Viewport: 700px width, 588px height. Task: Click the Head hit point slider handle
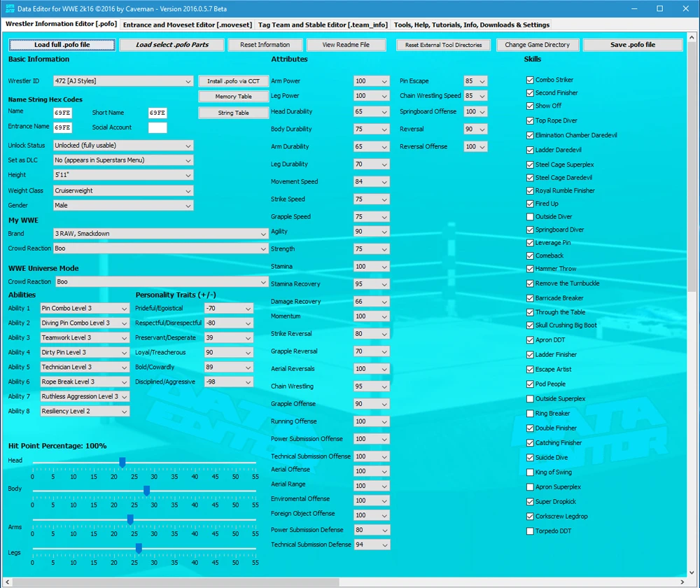(x=122, y=463)
